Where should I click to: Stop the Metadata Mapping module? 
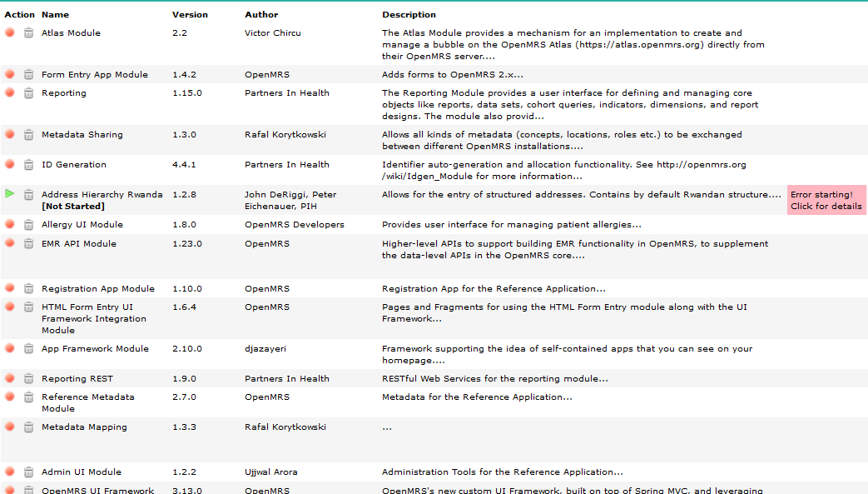pyautogui.click(x=9, y=426)
